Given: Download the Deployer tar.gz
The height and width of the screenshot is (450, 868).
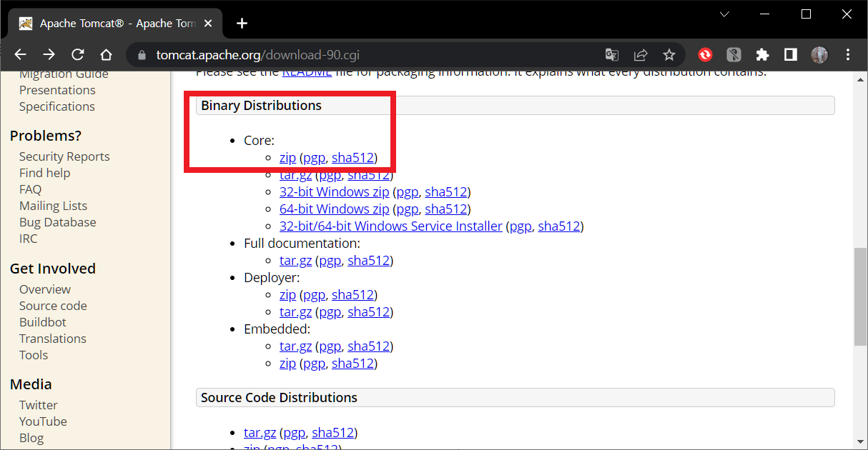Looking at the screenshot, I should click(295, 312).
